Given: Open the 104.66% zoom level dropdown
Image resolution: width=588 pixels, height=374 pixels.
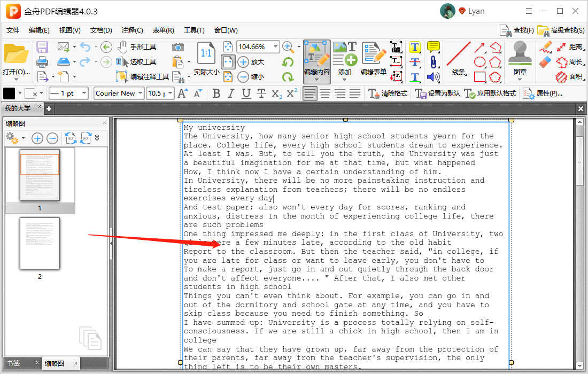Looking at the screenshot, I should [276, 47].
